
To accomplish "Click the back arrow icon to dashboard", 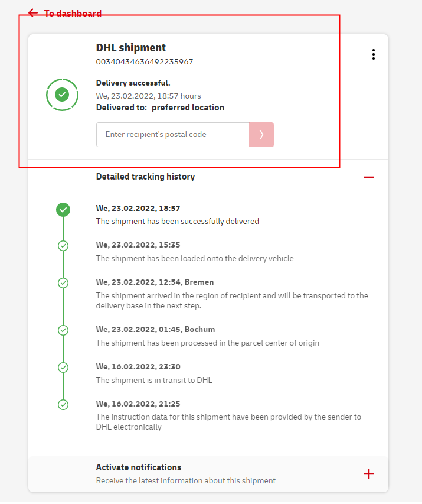I will pos(33,13).
